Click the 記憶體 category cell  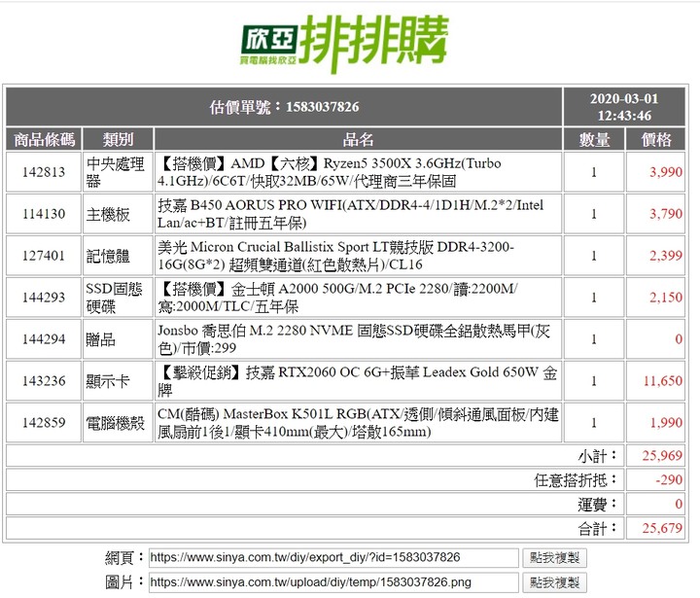click(x=118, y=256)
